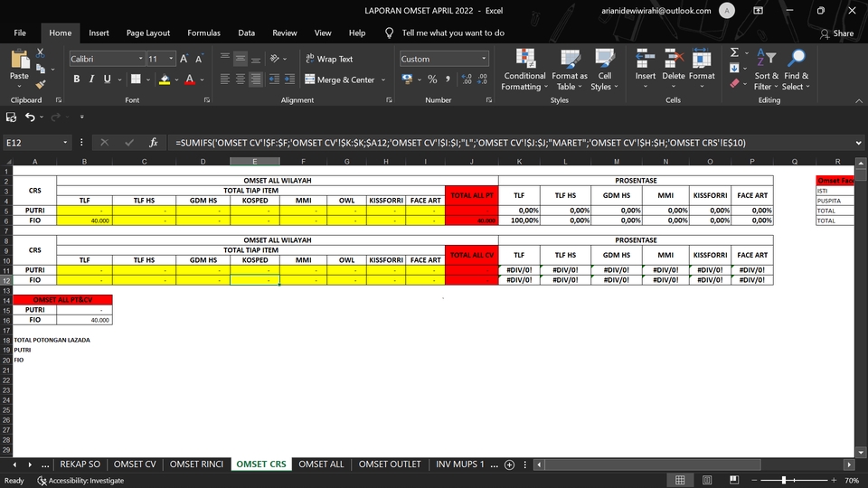Open the Format cells menu

(x=702, y=70)
